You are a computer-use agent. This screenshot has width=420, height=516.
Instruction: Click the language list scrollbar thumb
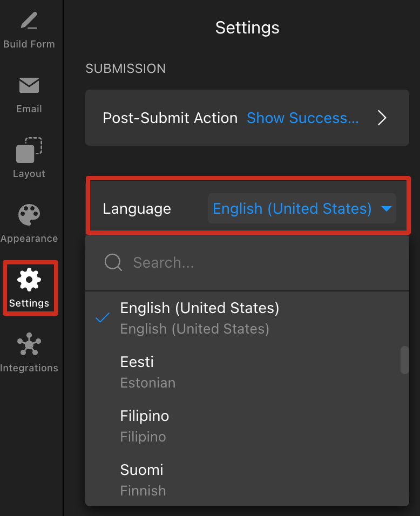click(404, 360)
